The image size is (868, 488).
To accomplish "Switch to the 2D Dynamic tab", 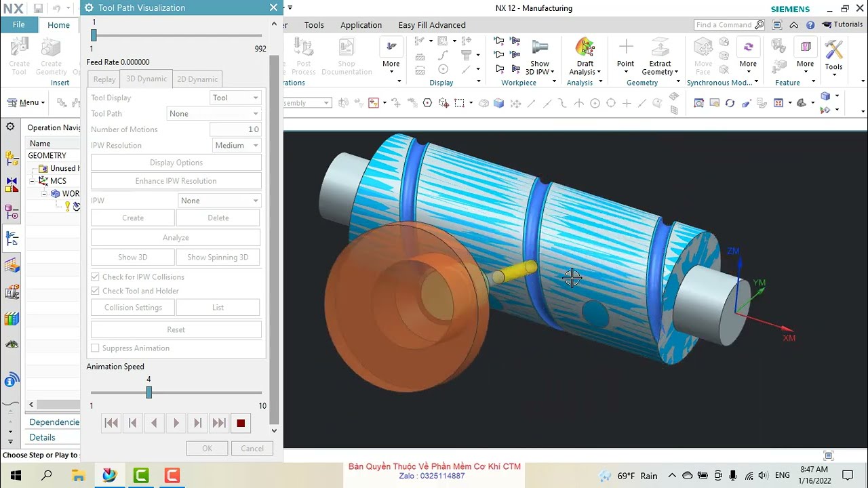I will point(197,79).
